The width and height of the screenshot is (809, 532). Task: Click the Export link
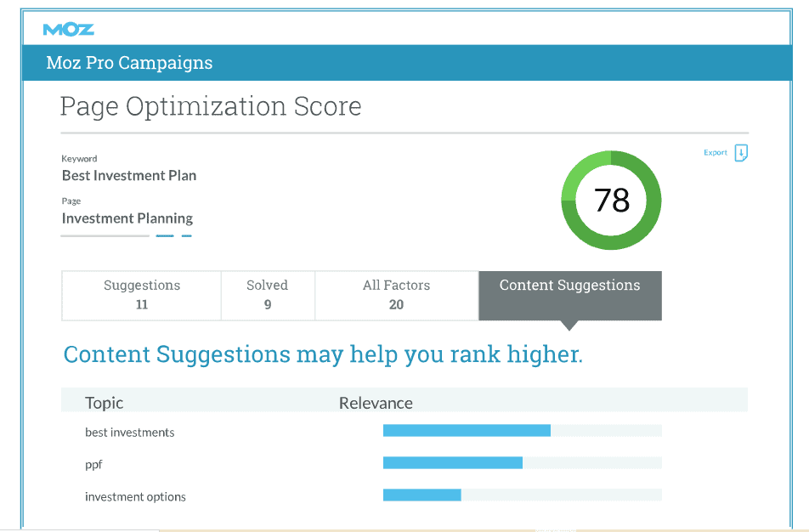click(x=714, y=153)
